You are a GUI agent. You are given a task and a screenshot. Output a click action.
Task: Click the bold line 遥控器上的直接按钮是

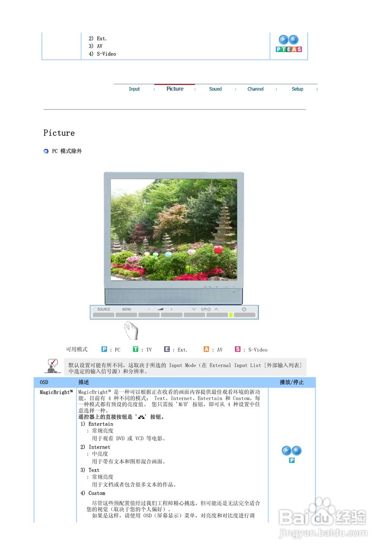coord(121,417)
